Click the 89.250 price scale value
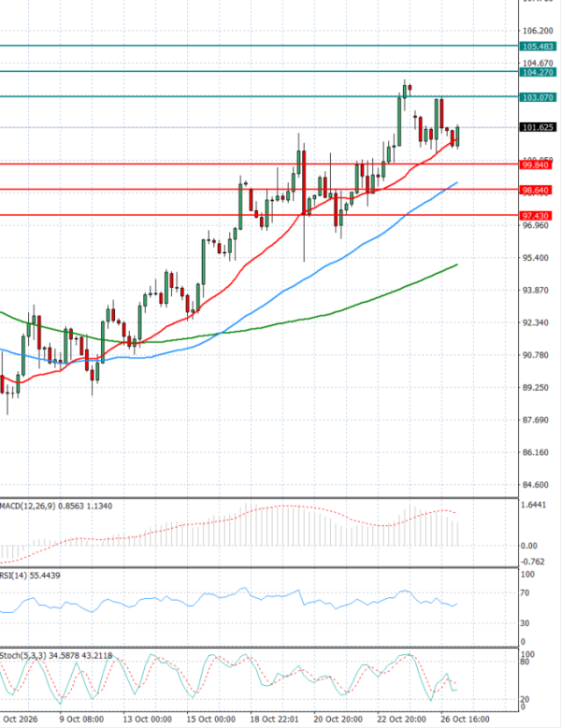The height and width of the screenshot is (728, 561). (538, 388)
